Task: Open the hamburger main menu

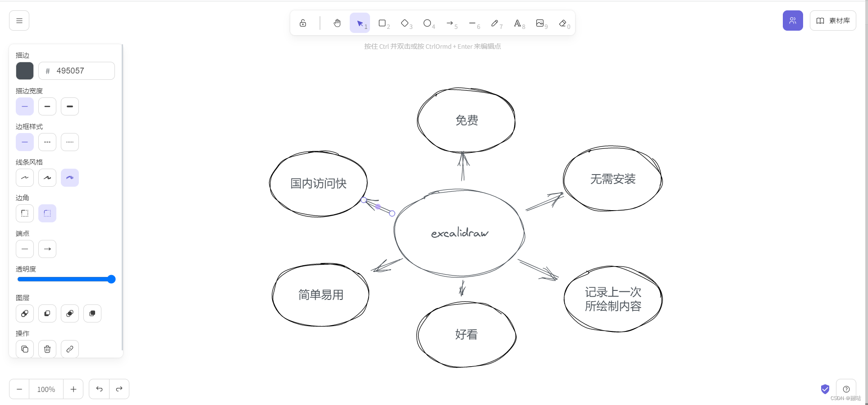Action: click(19, 21)
